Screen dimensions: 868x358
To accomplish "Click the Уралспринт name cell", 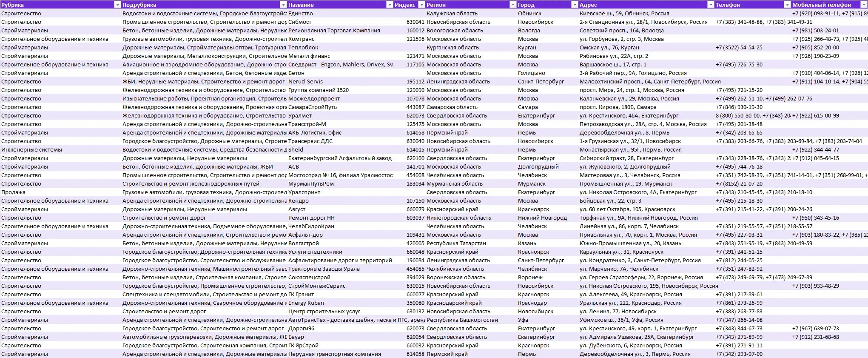I will [340, 192].
